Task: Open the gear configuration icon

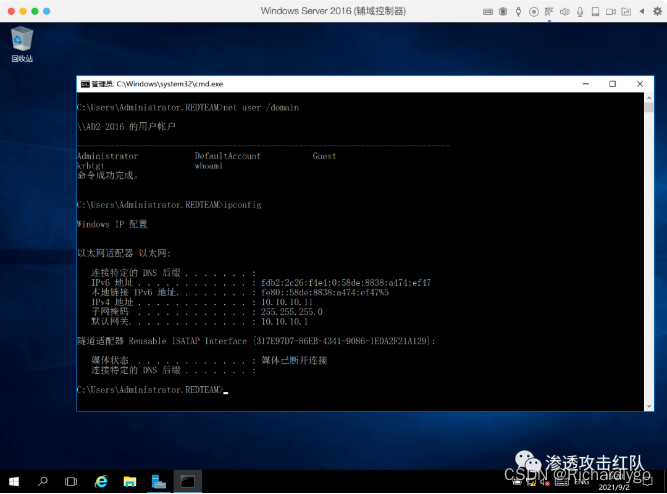Action: [657, 11]
